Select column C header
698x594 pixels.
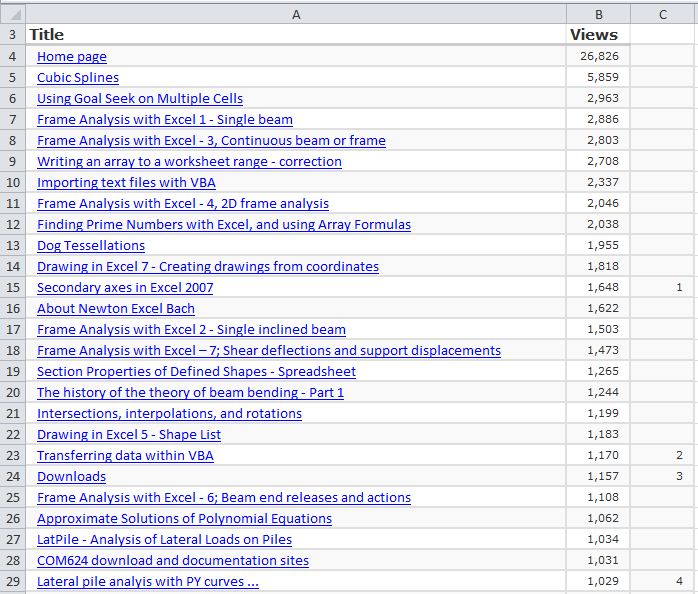coord(664,13)
